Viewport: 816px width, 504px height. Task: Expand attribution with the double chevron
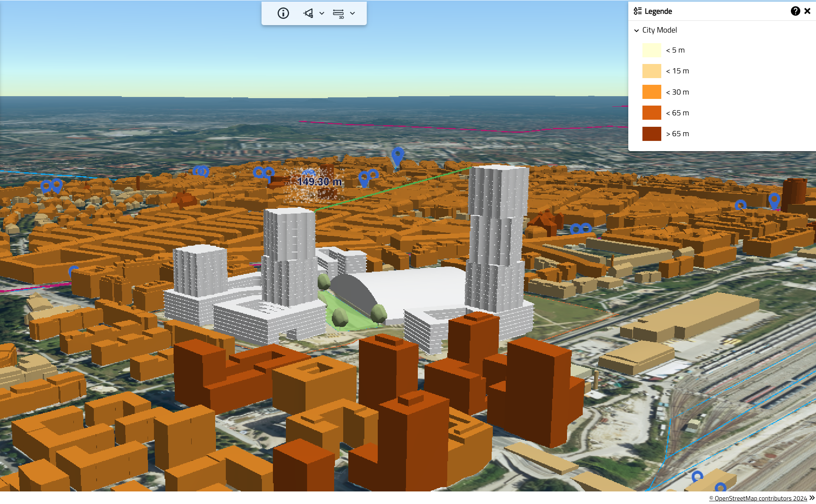click(812, 498)
